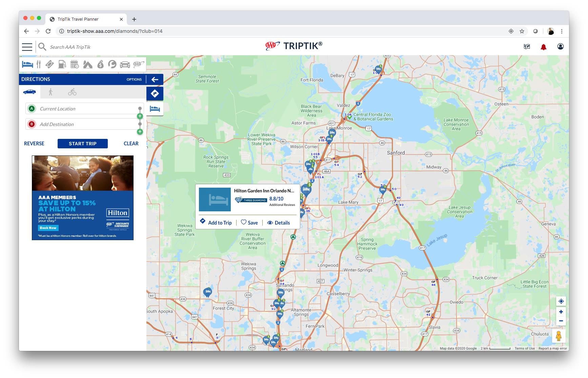
Task: Click Book Now in Hilton ad
Action: point(48,228)
